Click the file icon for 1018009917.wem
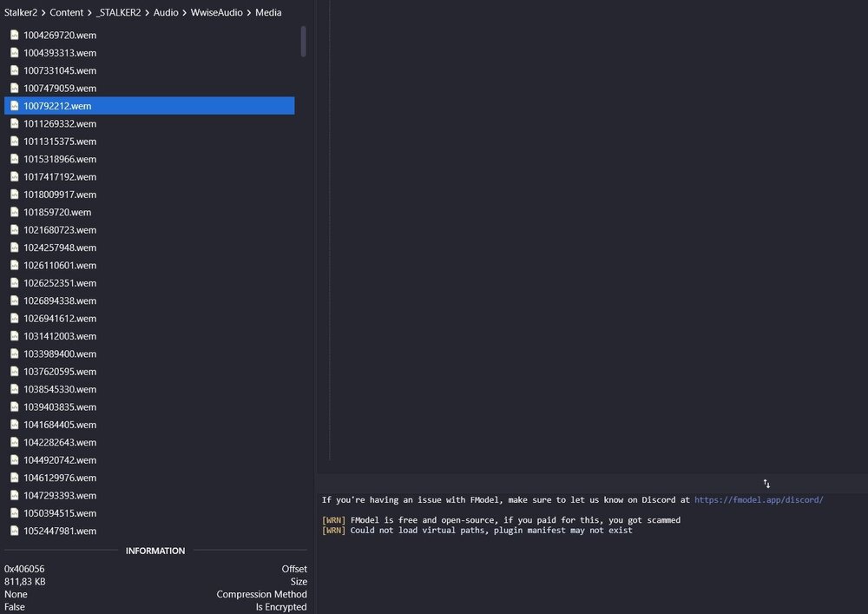Viewport: 868px width, 614px height. click(14, 195)
